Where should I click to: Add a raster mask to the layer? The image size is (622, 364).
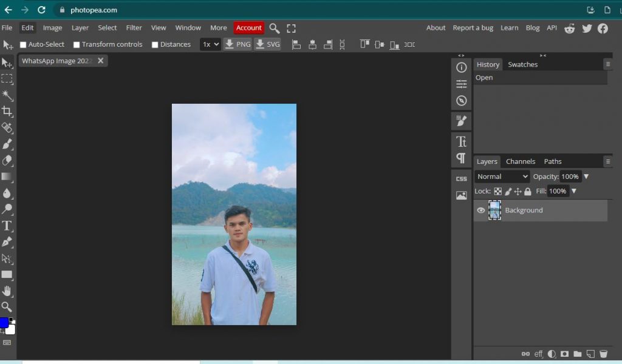pos(564,354)
